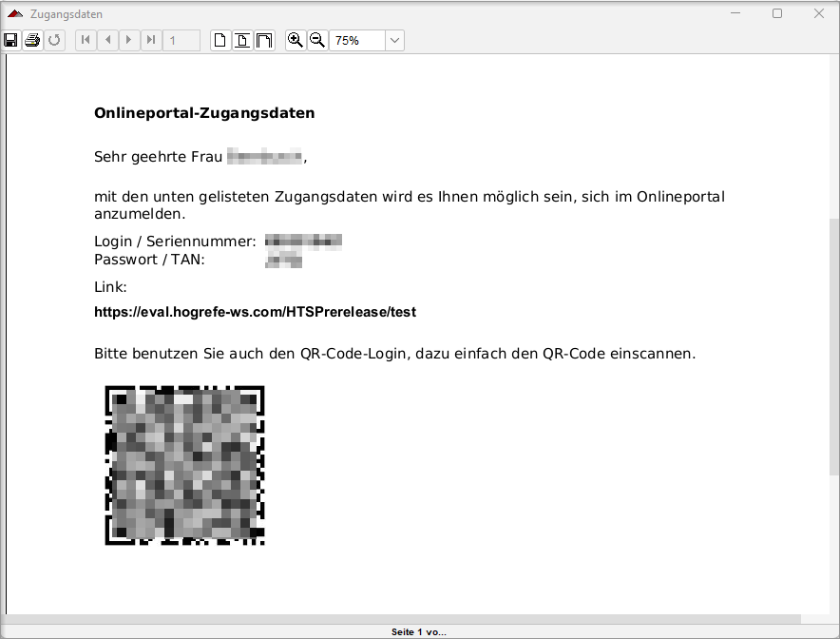This screenshot has height=639, width=840.
Task: Click the vertical scrollbar thumb
Action: 834,346
